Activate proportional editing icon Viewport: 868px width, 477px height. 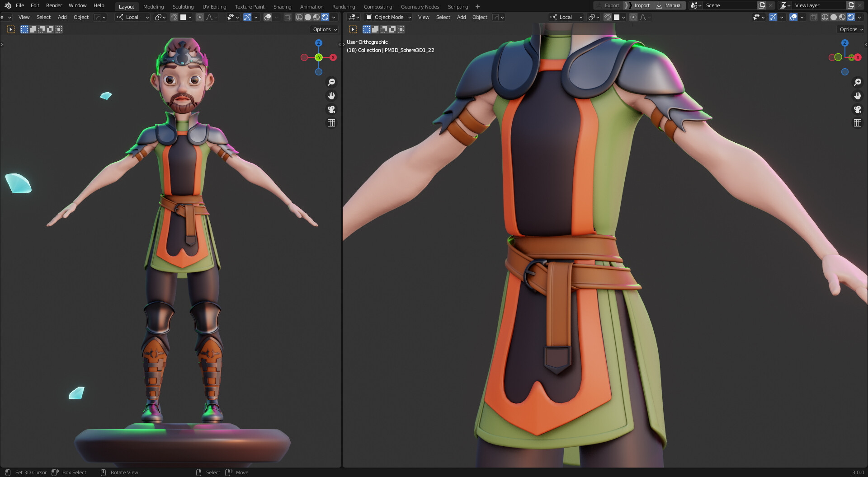coord(200,17)
